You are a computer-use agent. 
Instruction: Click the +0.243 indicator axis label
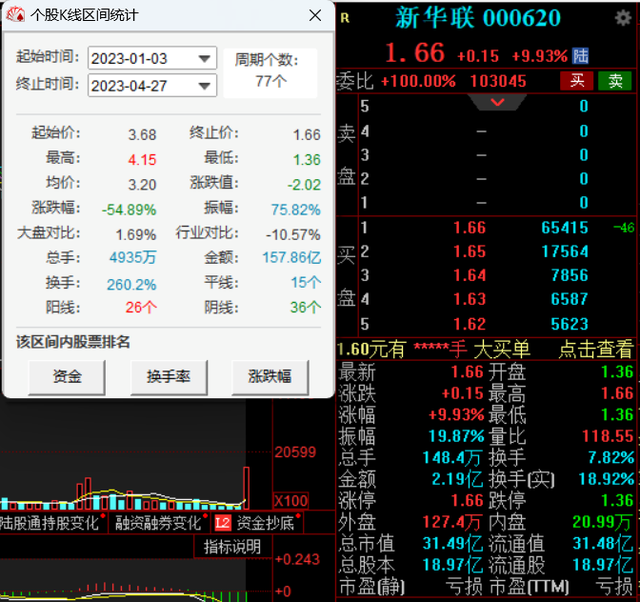point(297,559)
